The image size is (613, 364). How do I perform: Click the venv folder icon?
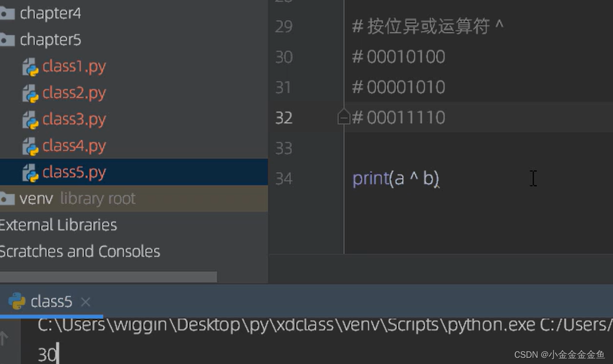[8, 198]
